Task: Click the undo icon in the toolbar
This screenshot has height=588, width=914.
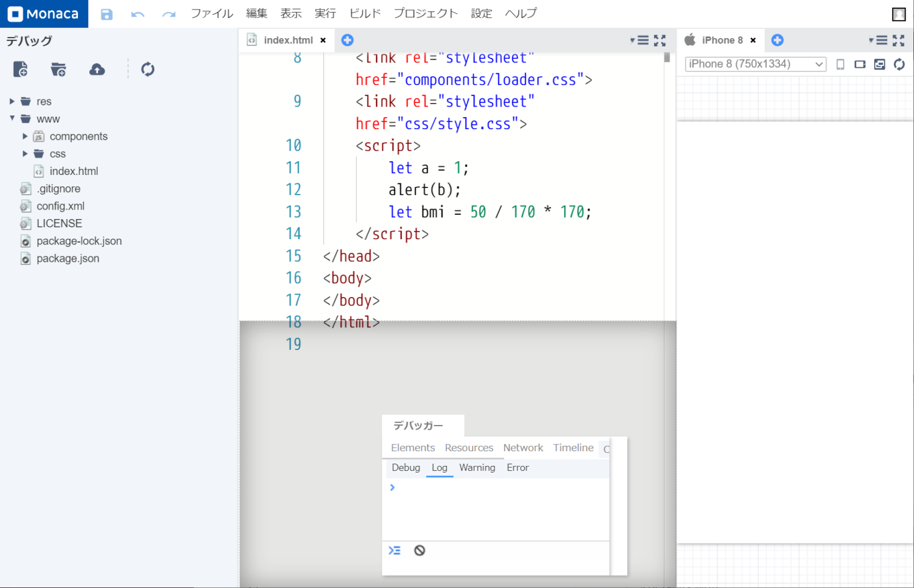Action: 137,14
